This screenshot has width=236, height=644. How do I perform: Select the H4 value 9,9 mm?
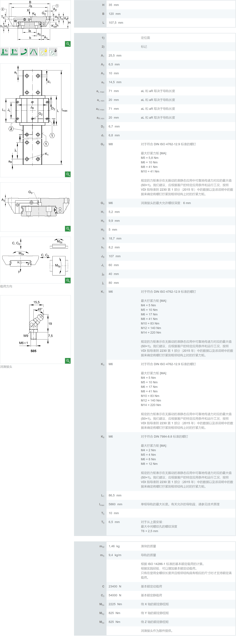coord(114,221)
